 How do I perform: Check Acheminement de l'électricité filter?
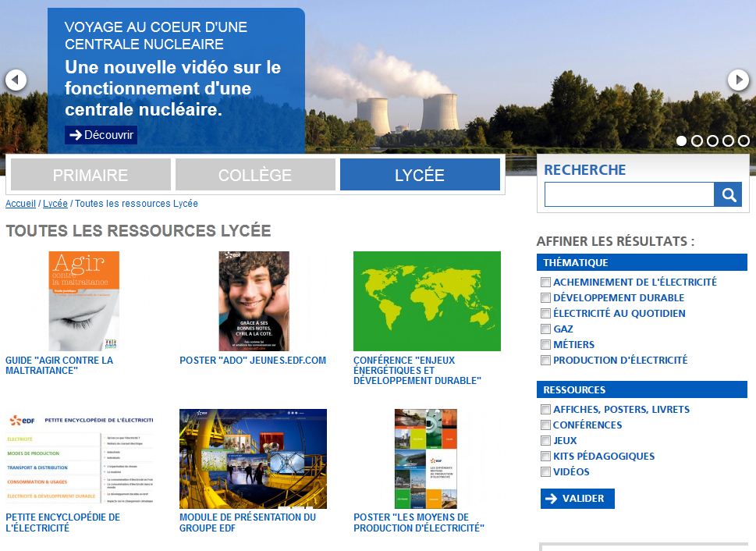pos(545,283)
